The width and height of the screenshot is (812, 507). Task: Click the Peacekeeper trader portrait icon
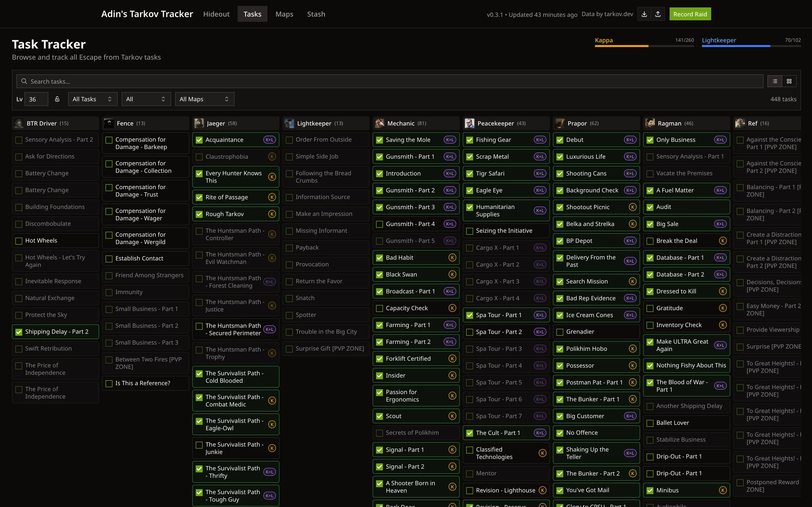469,123
